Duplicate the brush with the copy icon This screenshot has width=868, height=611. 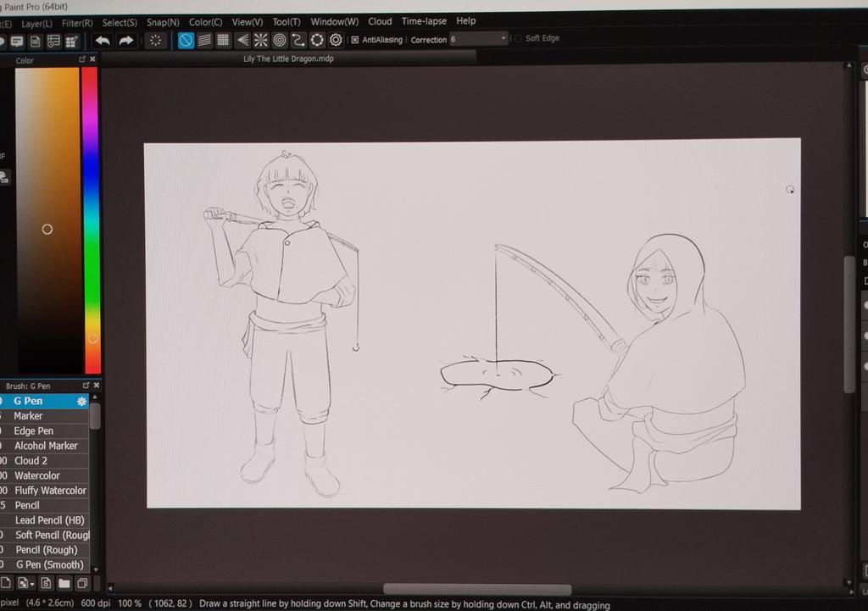tap(82, 583)
